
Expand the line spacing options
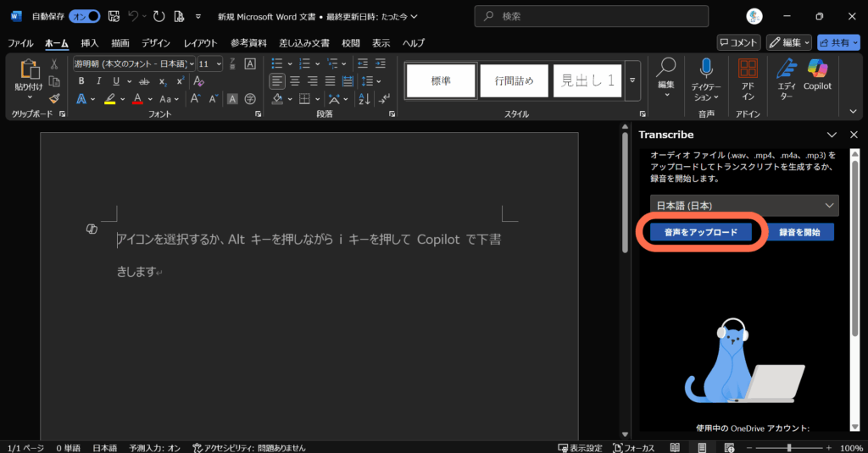point(379,81)
